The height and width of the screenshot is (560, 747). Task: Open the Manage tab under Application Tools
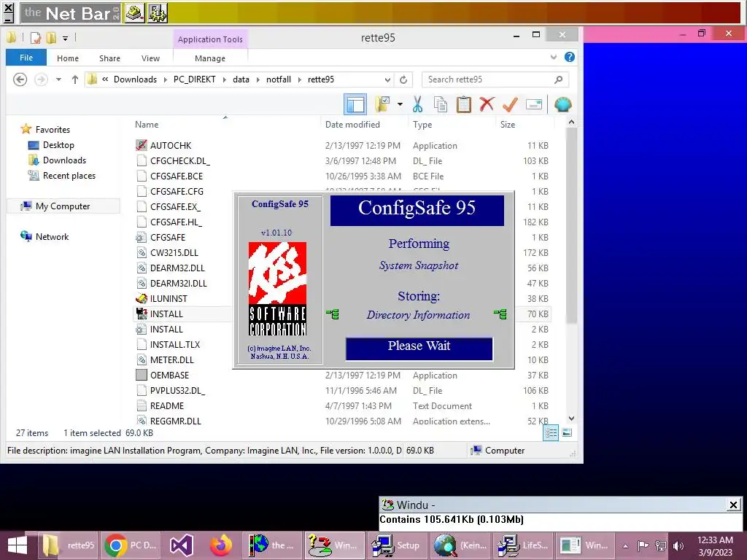tap(210, 58)
